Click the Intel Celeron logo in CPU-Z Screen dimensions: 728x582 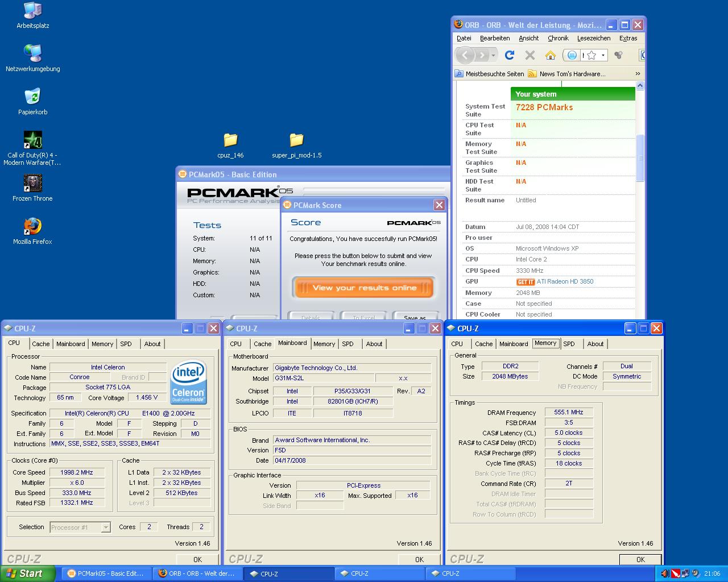point(189,381)
